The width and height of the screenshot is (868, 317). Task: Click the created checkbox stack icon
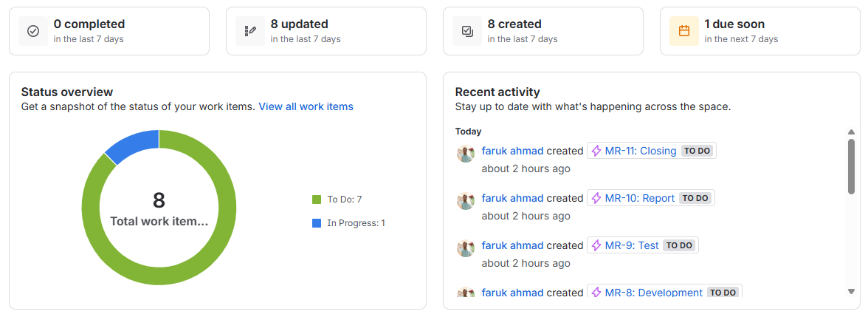click(x=467, y=31)
